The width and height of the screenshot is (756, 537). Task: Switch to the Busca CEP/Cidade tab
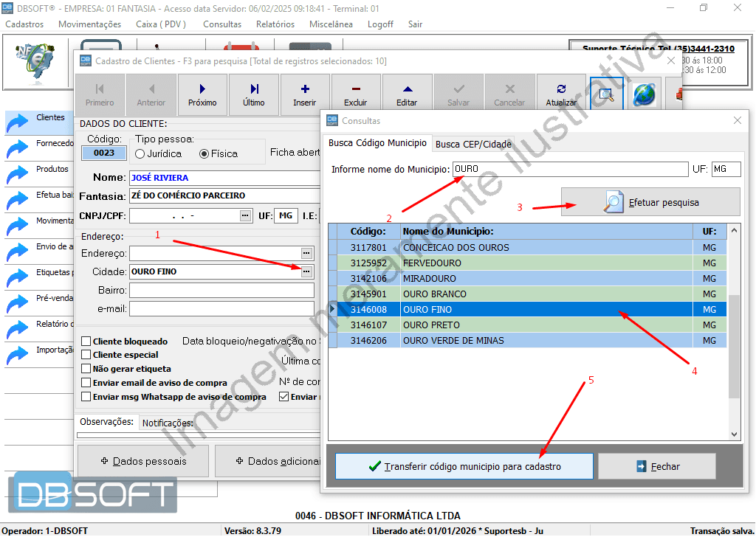(473, 144)
